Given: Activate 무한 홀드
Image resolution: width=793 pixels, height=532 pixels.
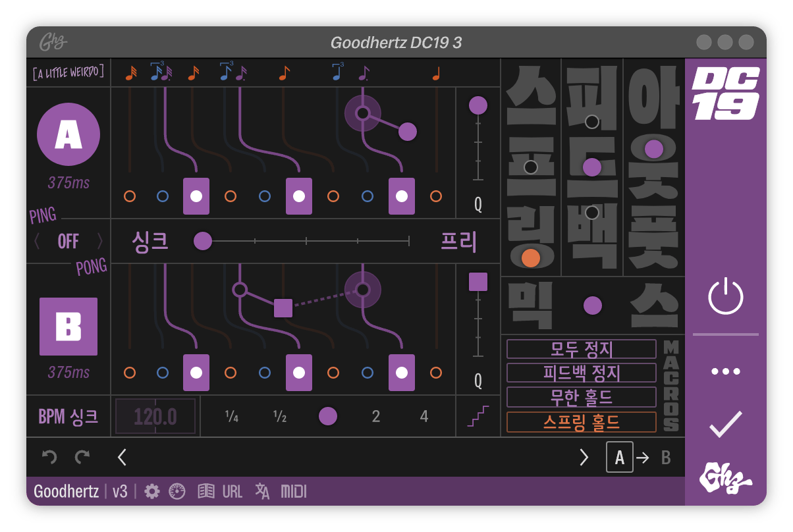Looking at the screenshot, I should 580,396.
